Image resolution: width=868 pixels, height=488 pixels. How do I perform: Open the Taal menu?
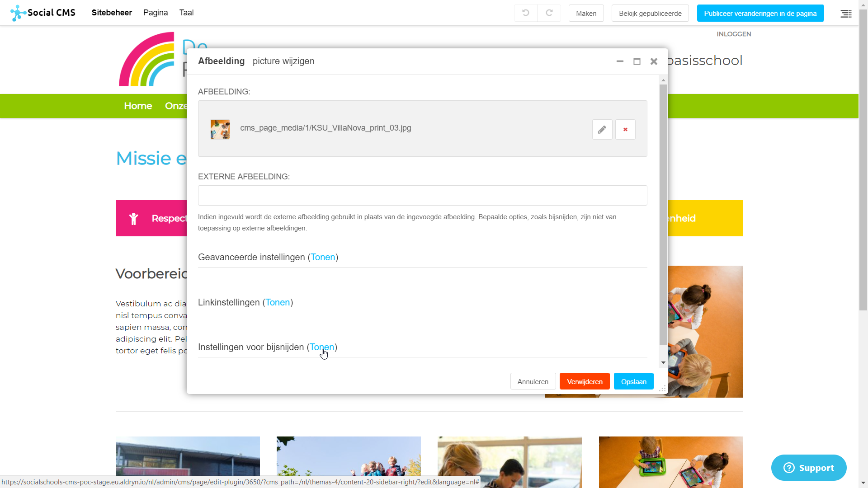click(x=186, y=13)
